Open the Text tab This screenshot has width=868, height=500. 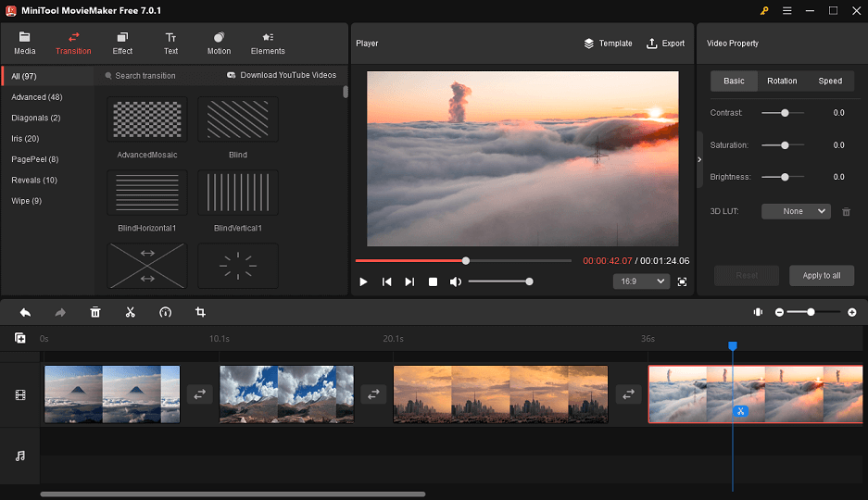click(x=170, y=44)
